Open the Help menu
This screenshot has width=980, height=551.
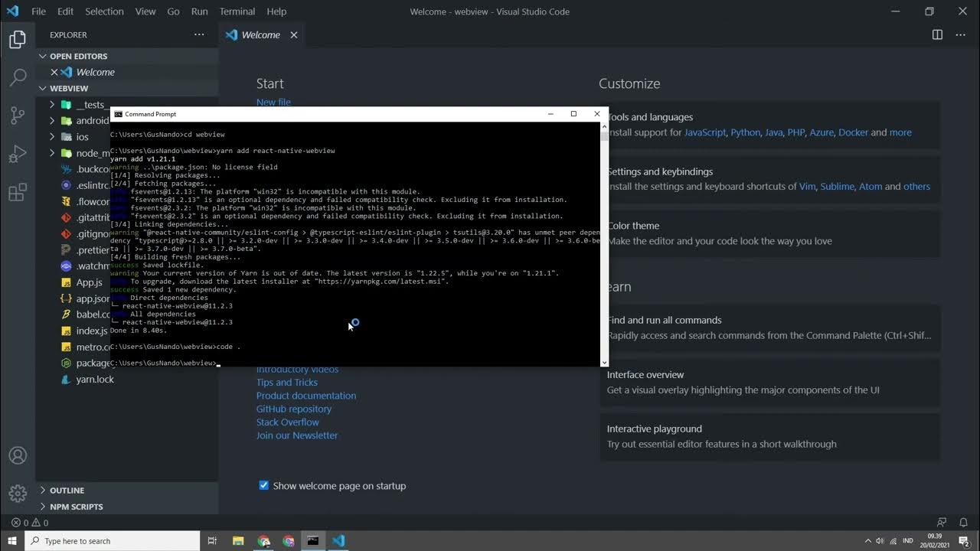(276, 11)
